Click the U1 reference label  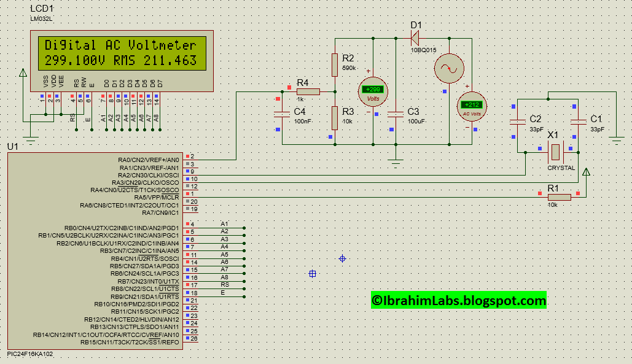click(12, 147)
